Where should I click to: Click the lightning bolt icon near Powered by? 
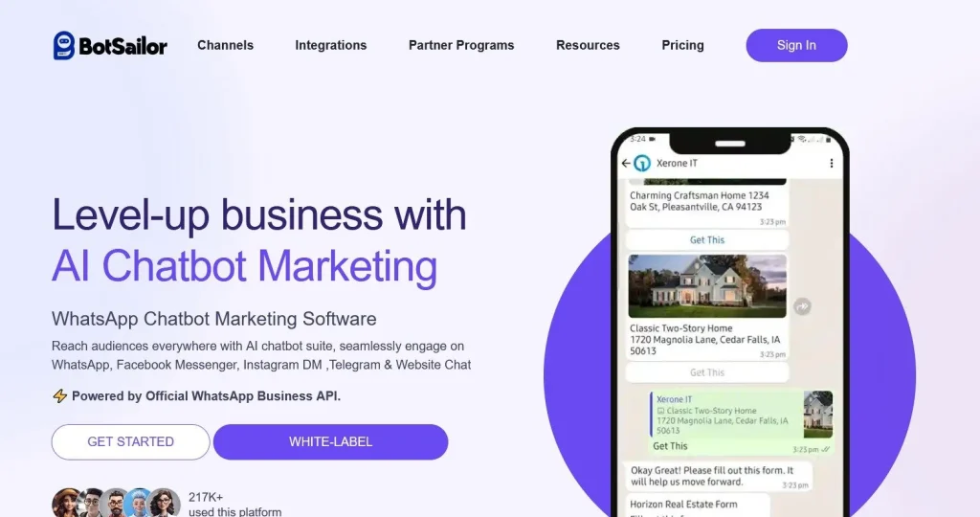[59, 395]
